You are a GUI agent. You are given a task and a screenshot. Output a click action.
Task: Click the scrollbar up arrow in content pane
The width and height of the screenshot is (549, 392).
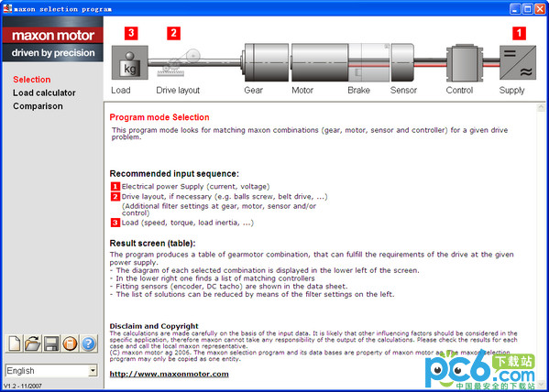541,108
